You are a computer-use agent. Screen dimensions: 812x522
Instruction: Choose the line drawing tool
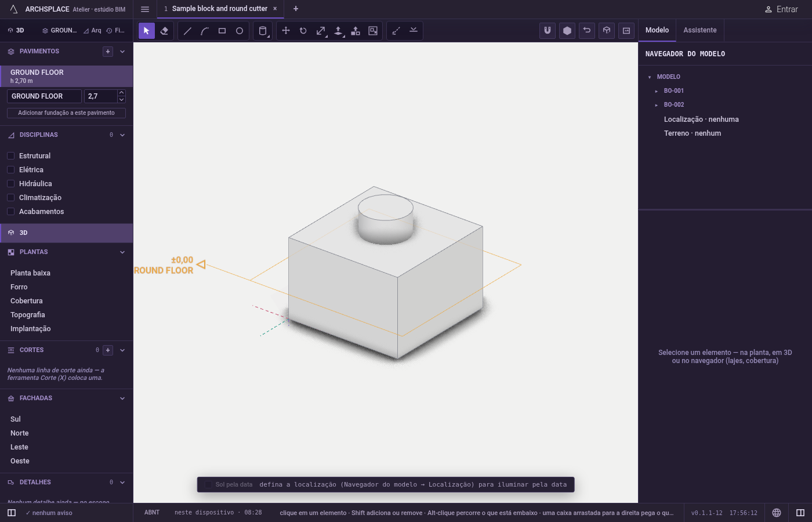[x=187, y=31]
